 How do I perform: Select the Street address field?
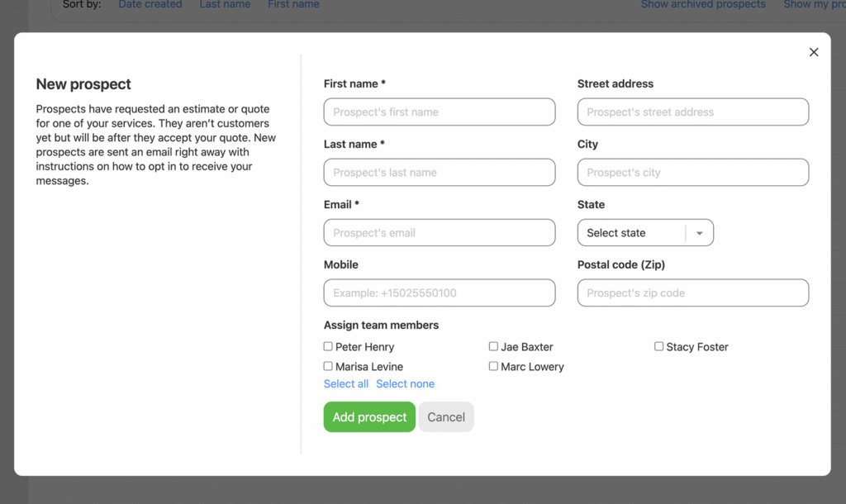tap(692, 112)
